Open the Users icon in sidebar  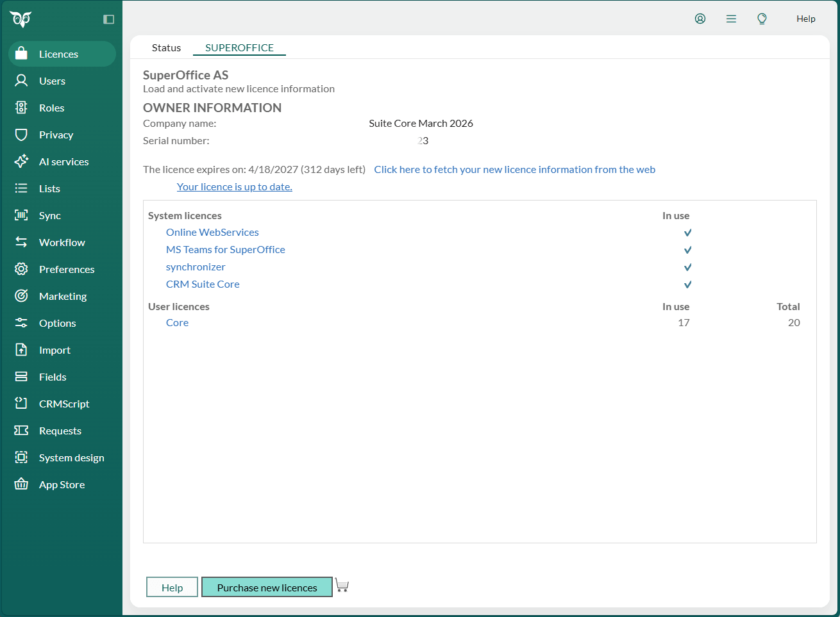pos(21,81)
